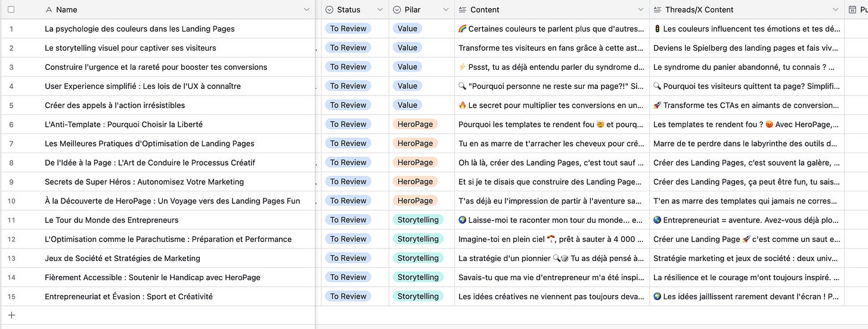Open the Name column dropdown arrow
868x329 pixels.
(x=306, y=10)
